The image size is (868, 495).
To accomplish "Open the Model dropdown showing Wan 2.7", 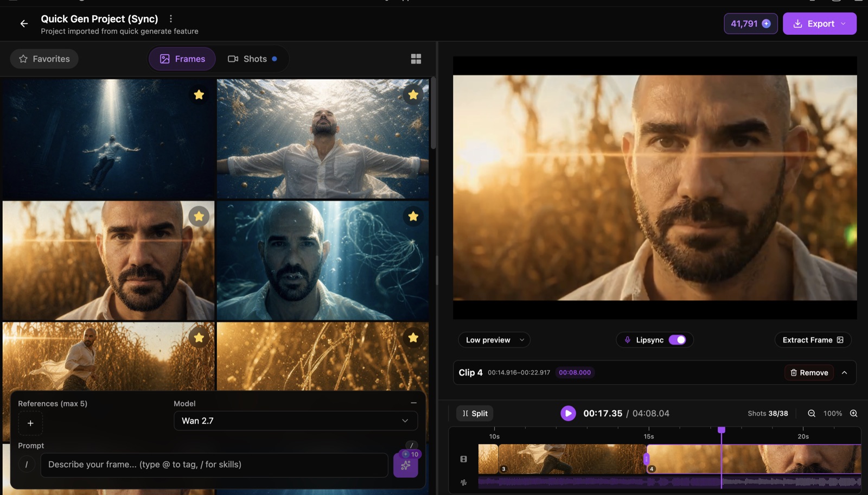I will click(x=296, y=421).
